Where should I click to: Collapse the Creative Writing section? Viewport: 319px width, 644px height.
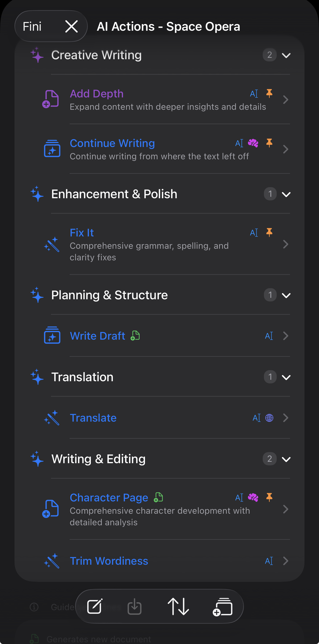click(x=286, y=55)
